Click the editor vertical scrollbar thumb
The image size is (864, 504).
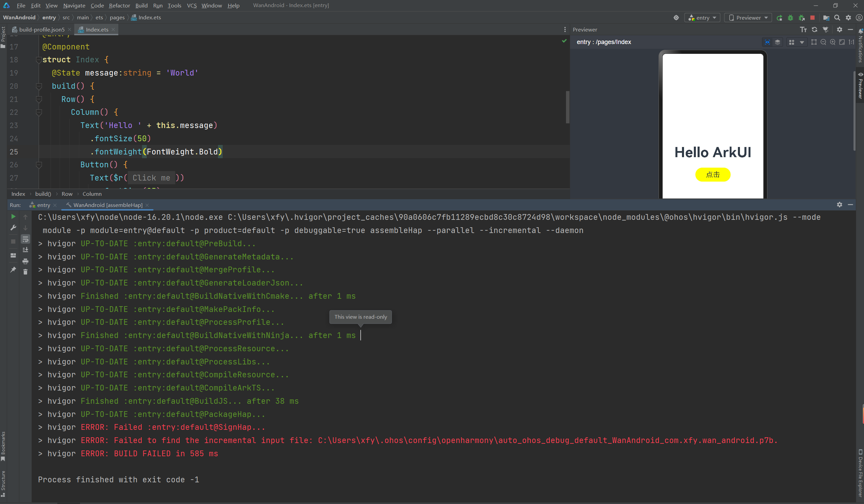tap(567, 107)
